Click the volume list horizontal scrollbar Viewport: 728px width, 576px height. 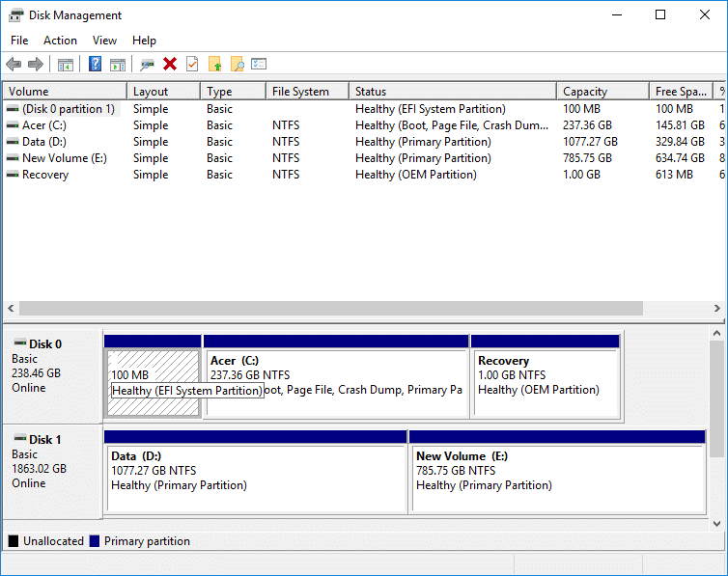(x=330, y=308)
